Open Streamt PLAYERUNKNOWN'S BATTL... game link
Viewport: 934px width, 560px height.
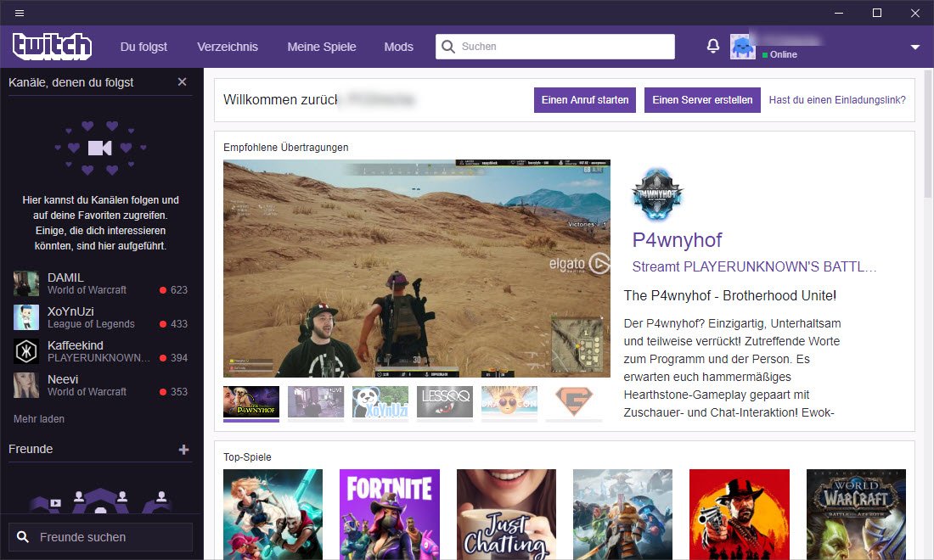[x=754, y=266]
